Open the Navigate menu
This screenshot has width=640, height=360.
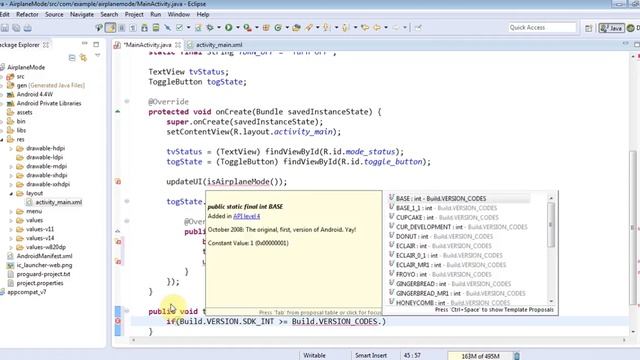point(82,14)
